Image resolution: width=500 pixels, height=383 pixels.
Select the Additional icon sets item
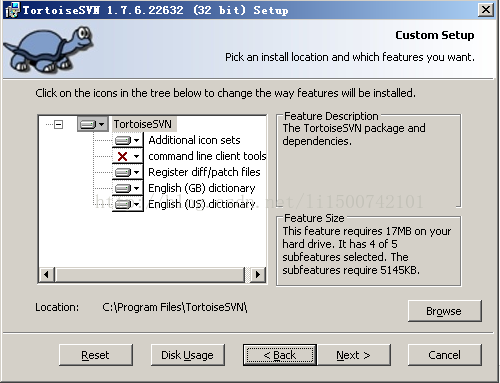pyautogui.click(x=194, y=140)
